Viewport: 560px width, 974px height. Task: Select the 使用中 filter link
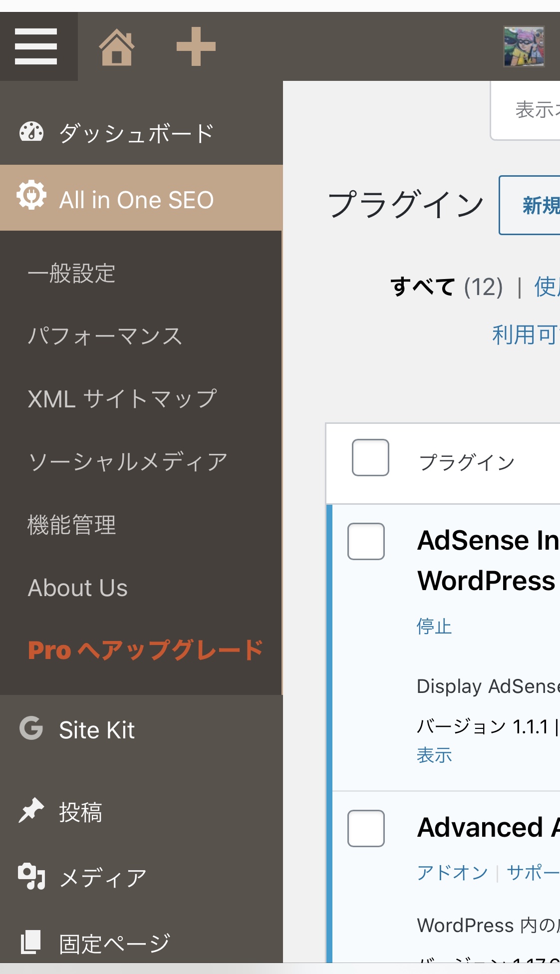pos(547,287)
